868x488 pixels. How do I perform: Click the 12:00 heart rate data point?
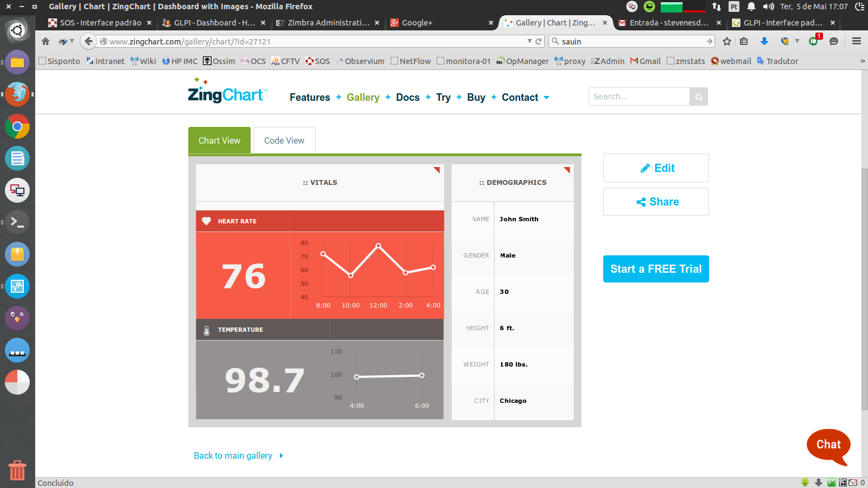pos(378,246)
